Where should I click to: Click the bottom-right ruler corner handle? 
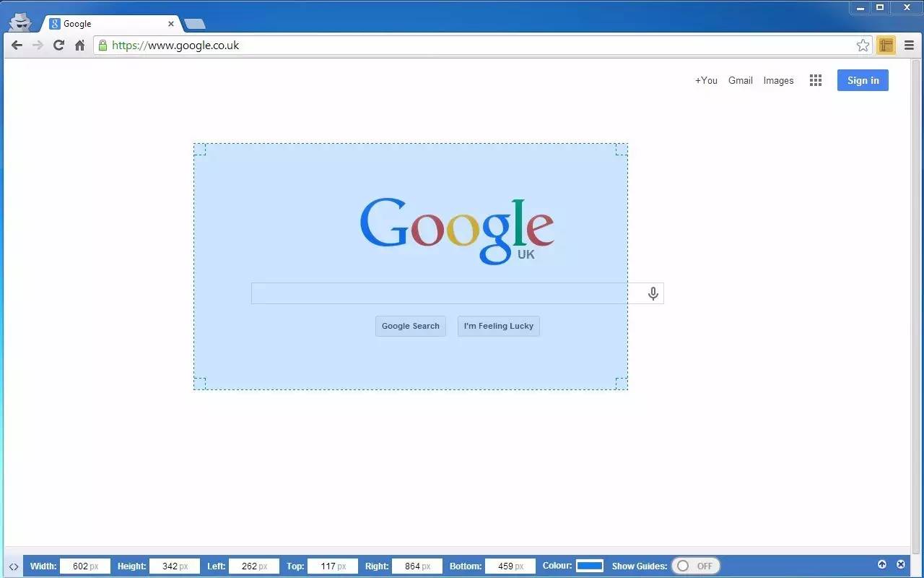point(622,384)
